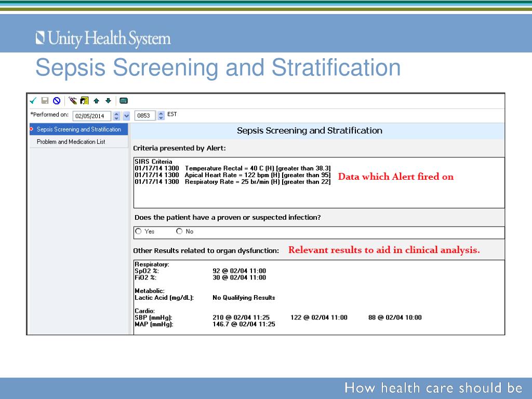Select No for proven or suspected infection

[179, 231]
